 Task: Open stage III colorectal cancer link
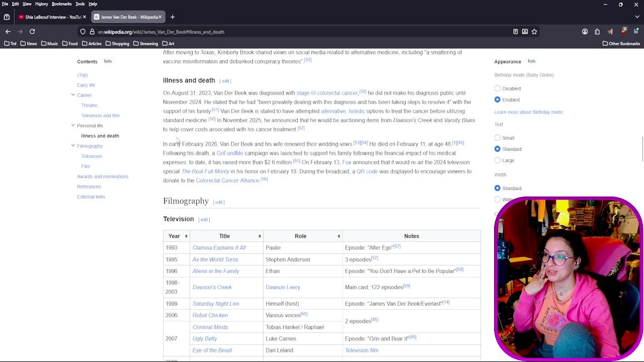coord(327,93)
